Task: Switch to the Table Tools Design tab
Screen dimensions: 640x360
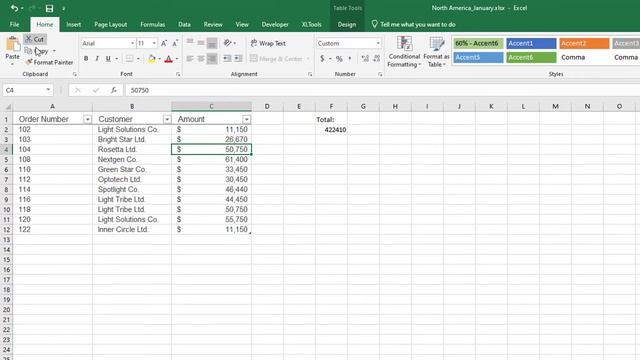Action: 347,24
